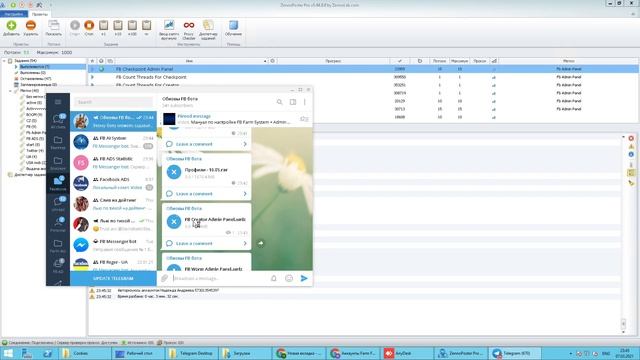Open the Загрузки folder in taskbar
This screenshot has height=360, width=640.
click(245, 353)
